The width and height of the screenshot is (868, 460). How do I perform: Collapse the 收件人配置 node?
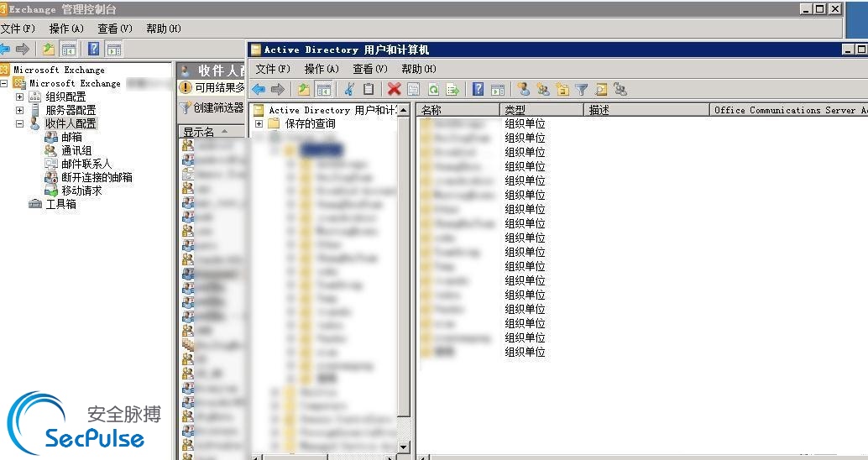[19, 123]
